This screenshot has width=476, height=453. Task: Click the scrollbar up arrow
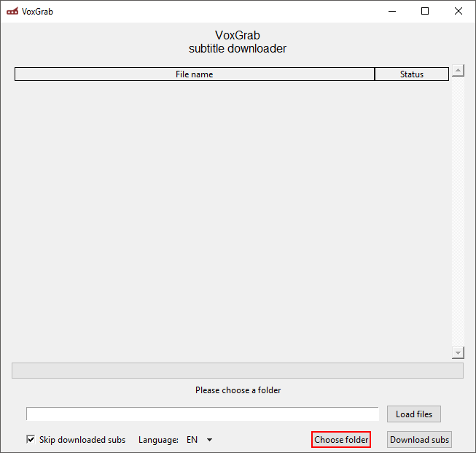coord(458,71)
